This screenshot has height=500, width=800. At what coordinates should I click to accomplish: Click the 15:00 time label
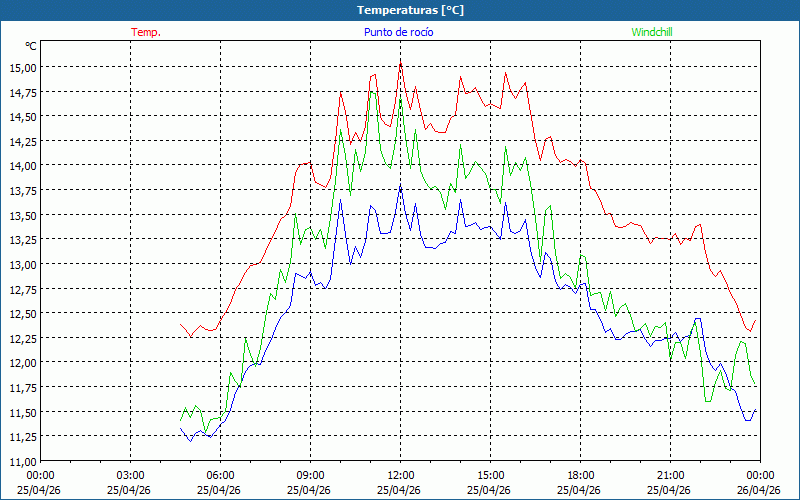[x=490, y=475]
